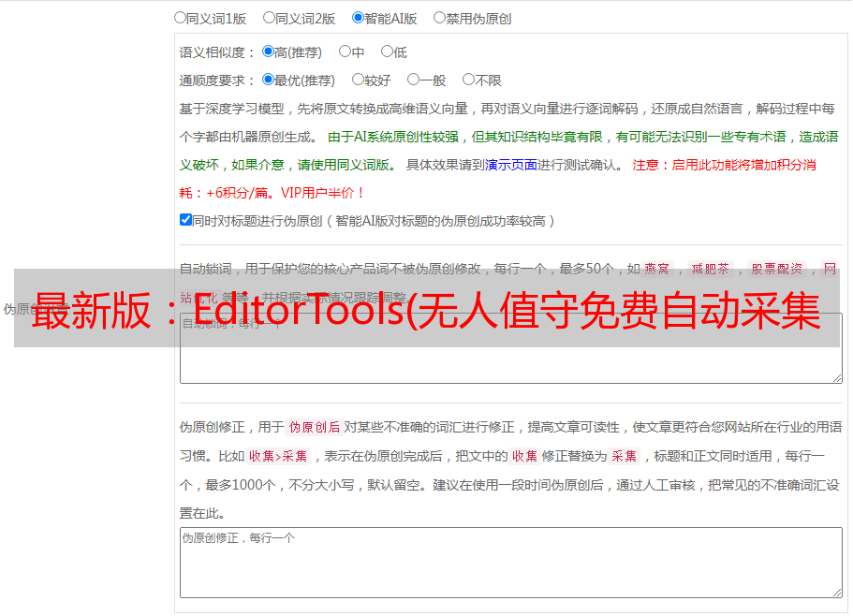853x616 pixels.
Task: Click the 收集>采集 example tag
Action: [278, 457]
